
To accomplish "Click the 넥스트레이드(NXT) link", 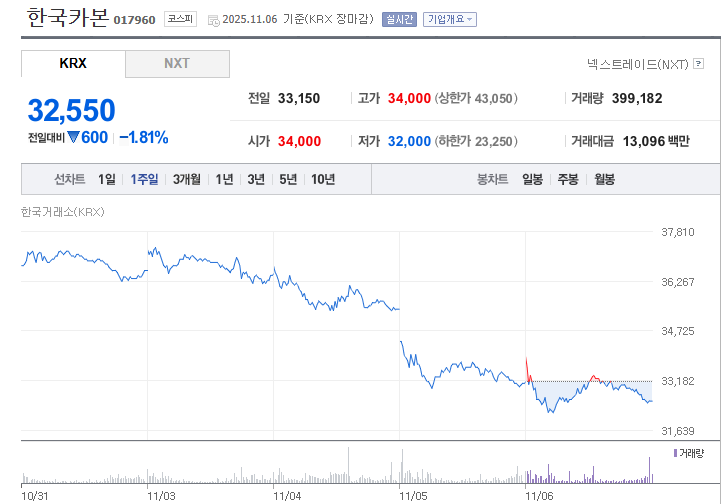I will coord(636,64).
